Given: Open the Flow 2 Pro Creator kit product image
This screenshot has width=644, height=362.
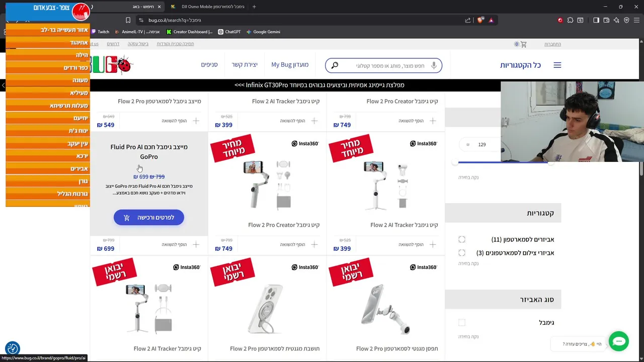Looking at the screenshot, I should point(267,185).
